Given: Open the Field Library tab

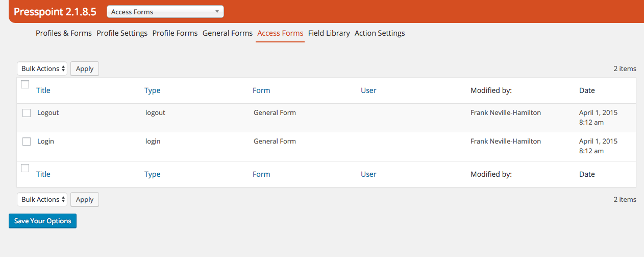Looking at the screenshot, I should tap(329, 33).
